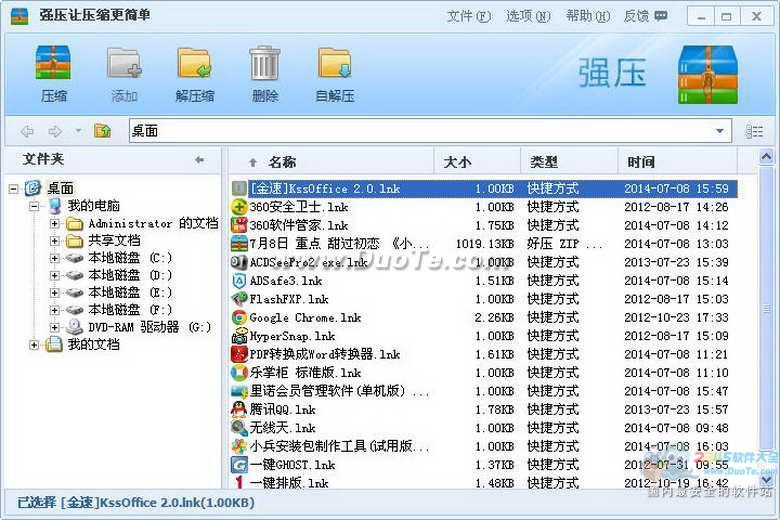Go forward with the right navigation arrow
The image size is (780, 520).
(x=55, y=131)
